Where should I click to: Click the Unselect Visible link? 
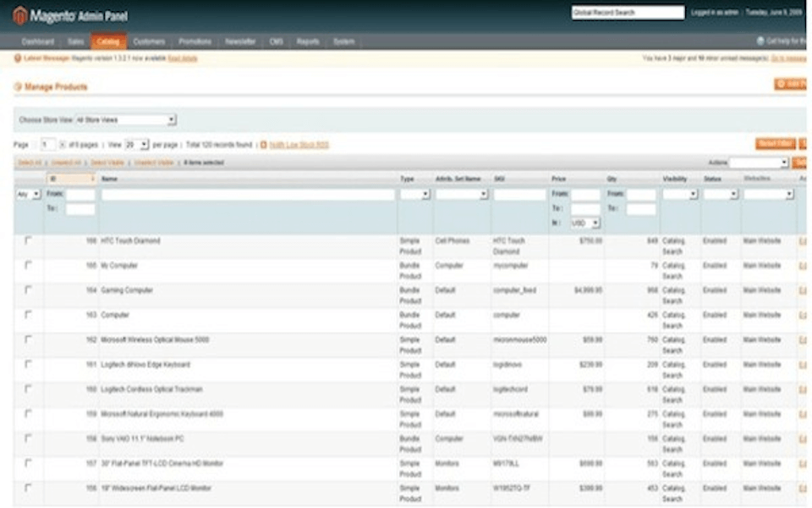point(154,163)
